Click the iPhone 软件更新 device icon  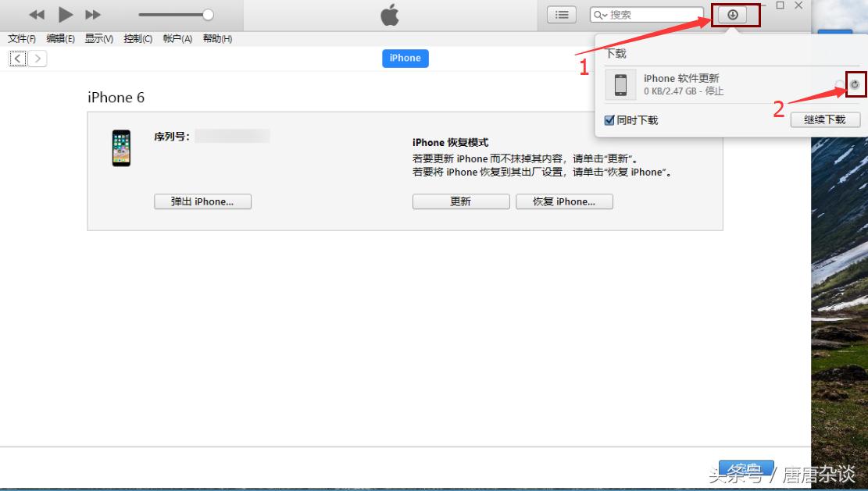620,84
